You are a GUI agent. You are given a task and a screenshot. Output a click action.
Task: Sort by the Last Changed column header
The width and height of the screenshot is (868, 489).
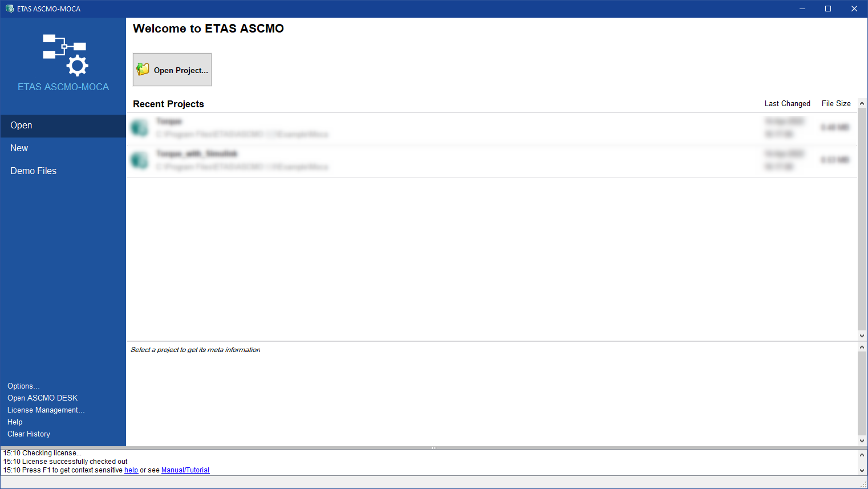click(x=787, y=104)
